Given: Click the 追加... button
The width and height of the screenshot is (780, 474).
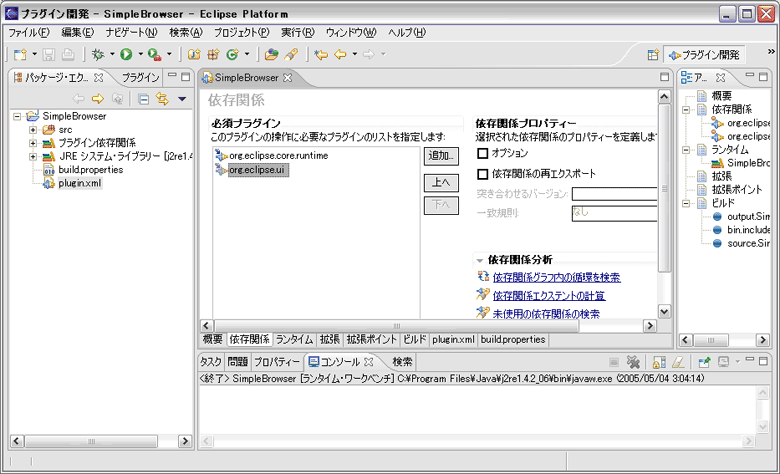Looking at the screenshot, I should (441, 156).
